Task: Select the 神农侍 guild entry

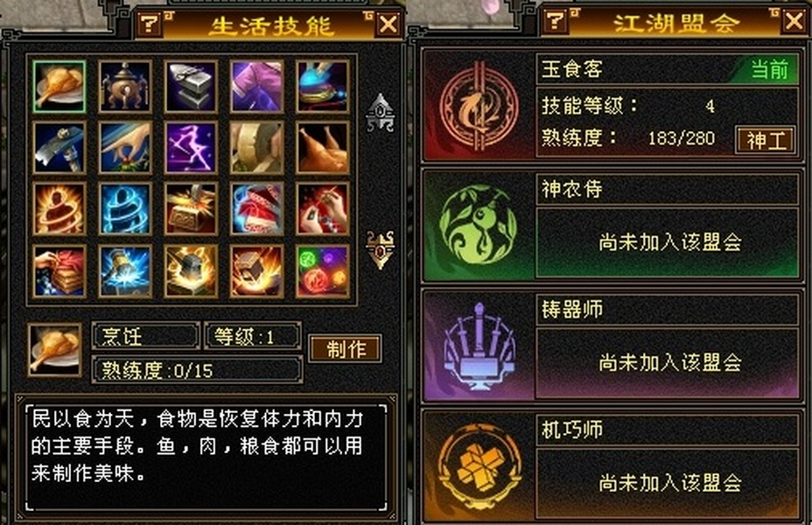Action: pos(612,225)
